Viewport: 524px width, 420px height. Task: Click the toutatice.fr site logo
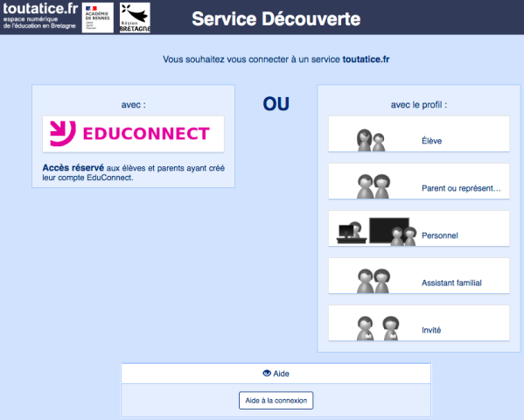(40, 16)
